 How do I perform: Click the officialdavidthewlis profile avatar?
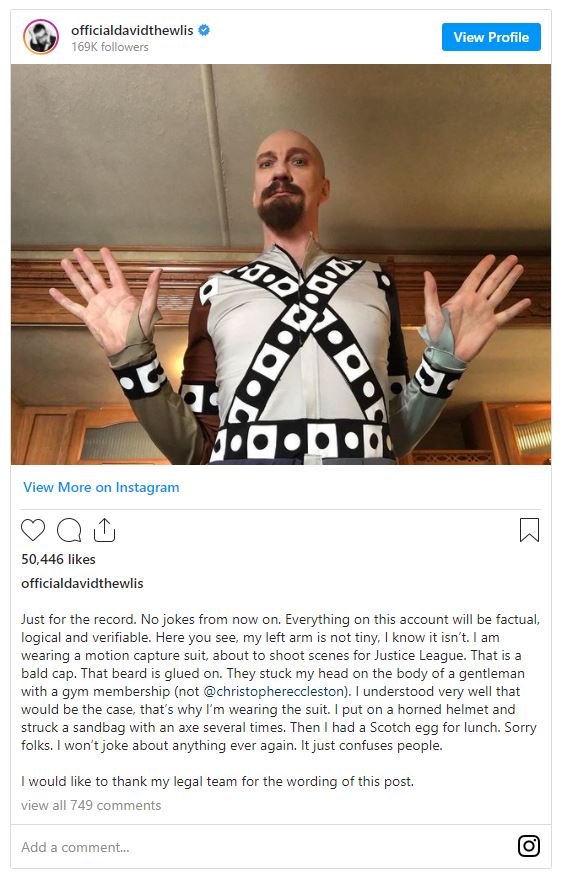[41, 37]
